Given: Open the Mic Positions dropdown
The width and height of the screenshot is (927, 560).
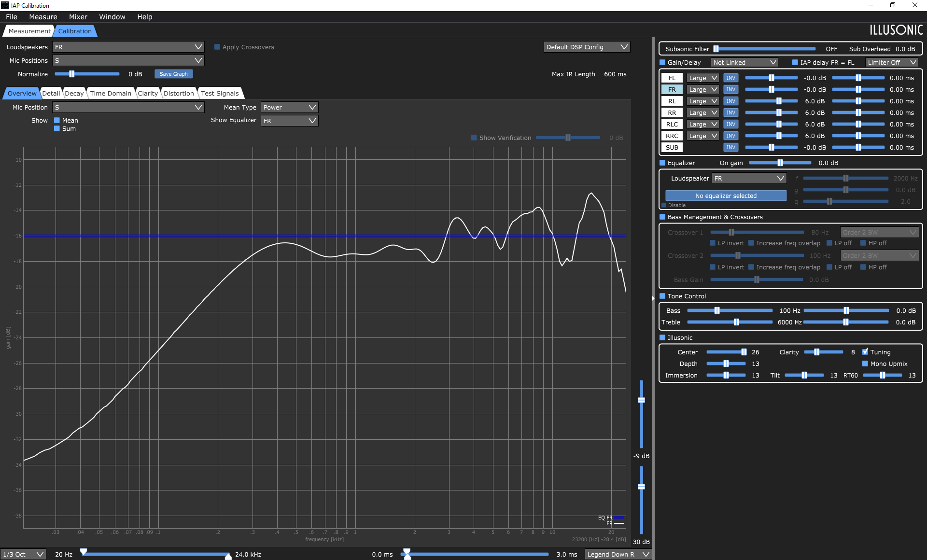Looking at the screenshot, I should click(x=128, y=60).
